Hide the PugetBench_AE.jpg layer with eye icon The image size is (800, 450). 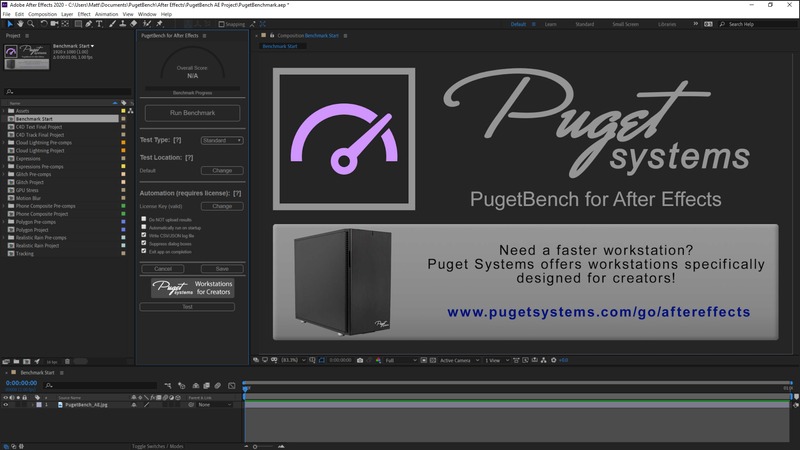[x=6, y=405]
